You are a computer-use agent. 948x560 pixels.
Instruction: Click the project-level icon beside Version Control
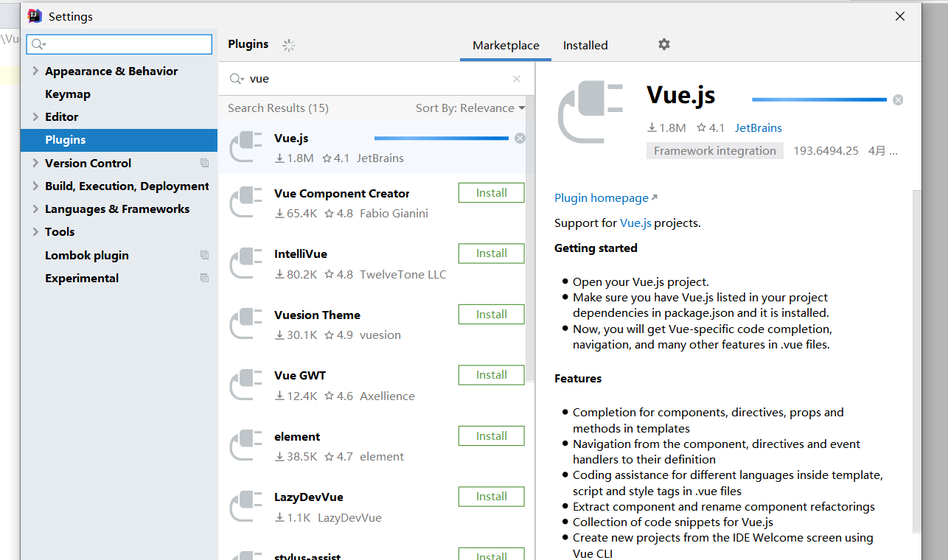tap(205, 163)
